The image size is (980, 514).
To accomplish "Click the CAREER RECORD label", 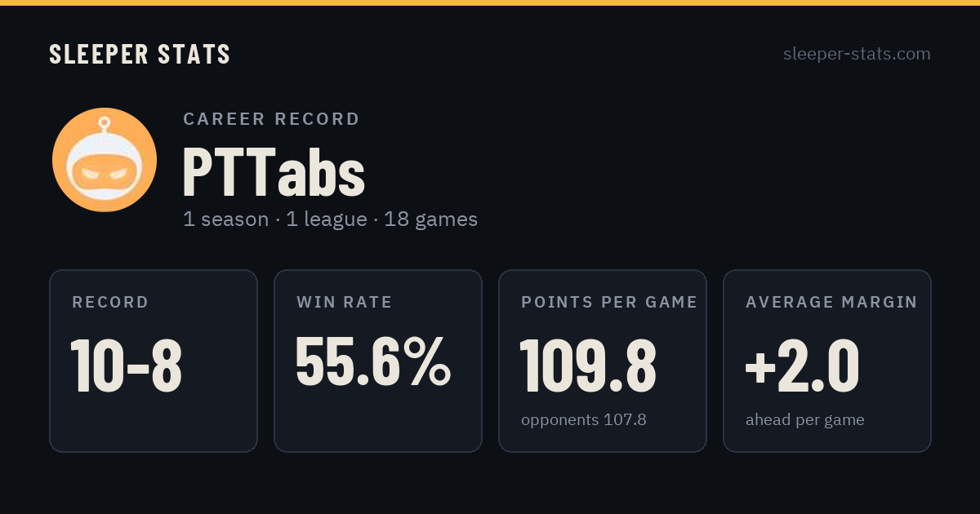I will (x=271, y=119).
